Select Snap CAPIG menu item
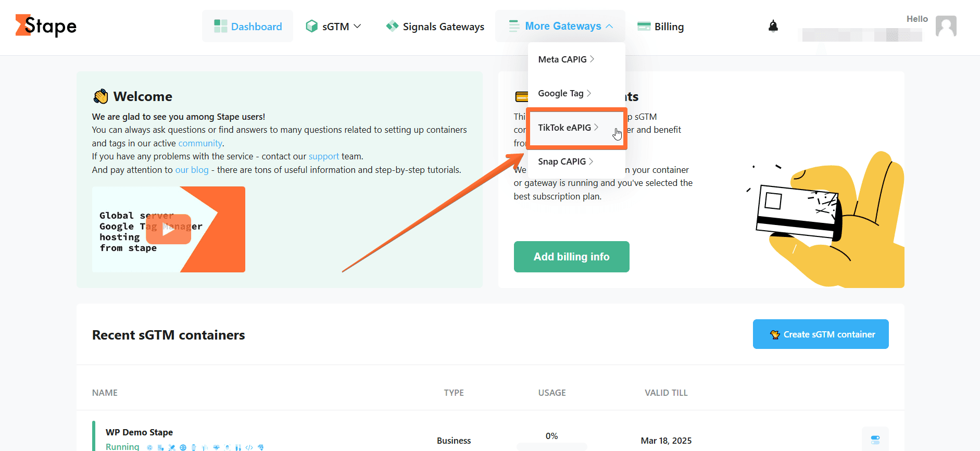This screenshot has width=980, height=451. click(x=566, y=161)
